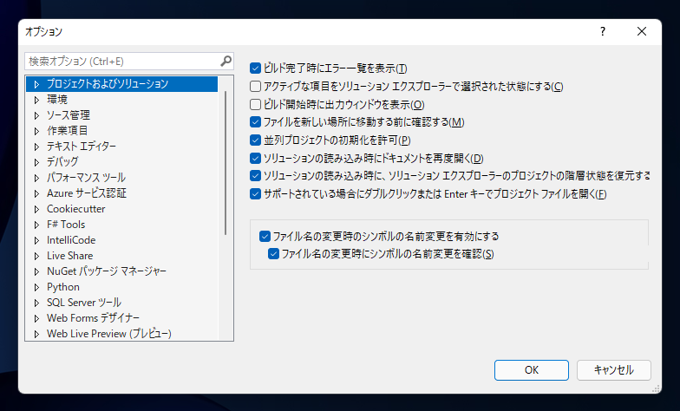
Task: Click the help question mark button
Action: click(603, 32)
